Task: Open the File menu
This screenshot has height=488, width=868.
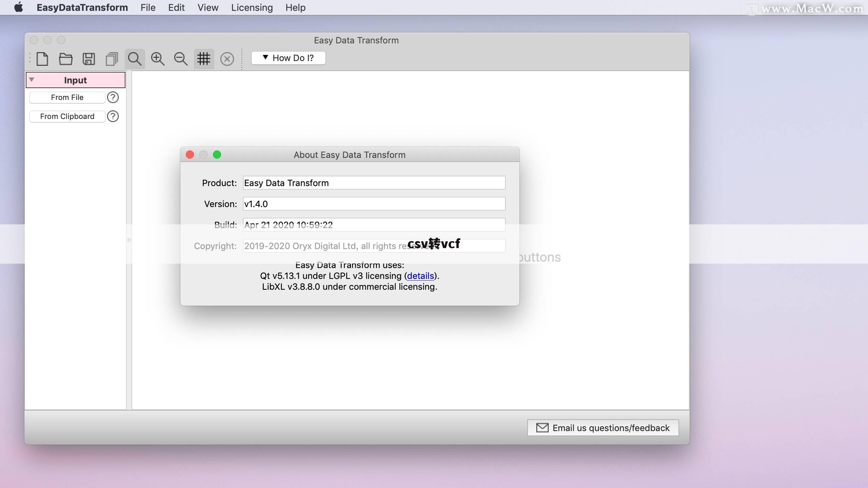Action: coord(147,7)
